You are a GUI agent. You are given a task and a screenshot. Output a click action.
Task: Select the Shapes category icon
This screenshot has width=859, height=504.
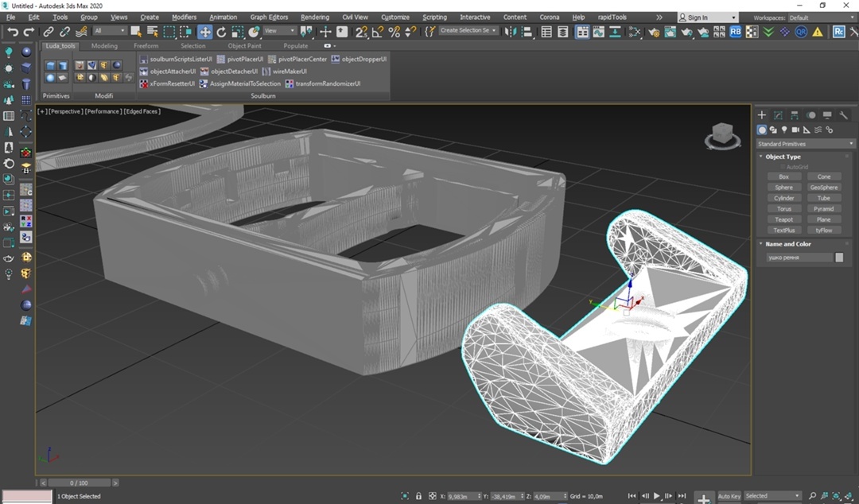point(773,130)
